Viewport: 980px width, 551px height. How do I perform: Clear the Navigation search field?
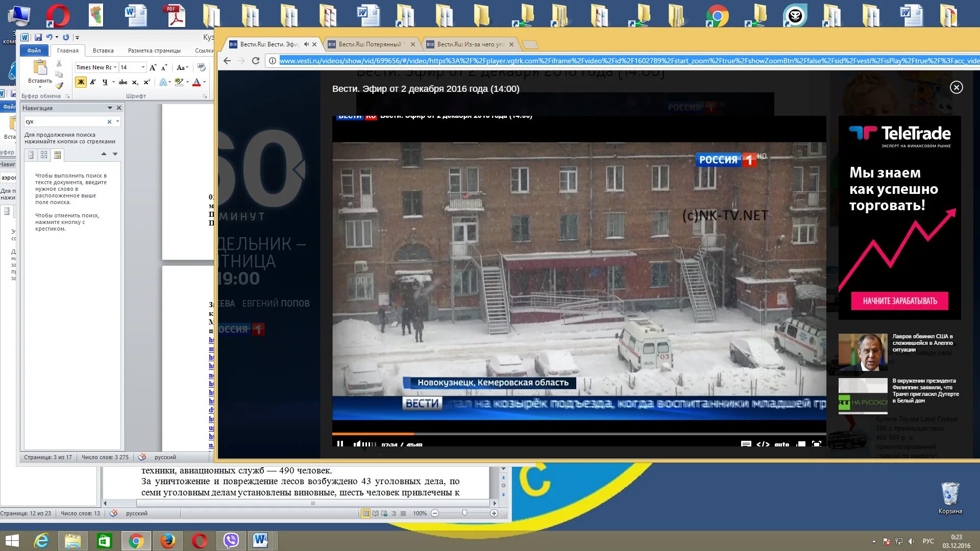[109, 121]
